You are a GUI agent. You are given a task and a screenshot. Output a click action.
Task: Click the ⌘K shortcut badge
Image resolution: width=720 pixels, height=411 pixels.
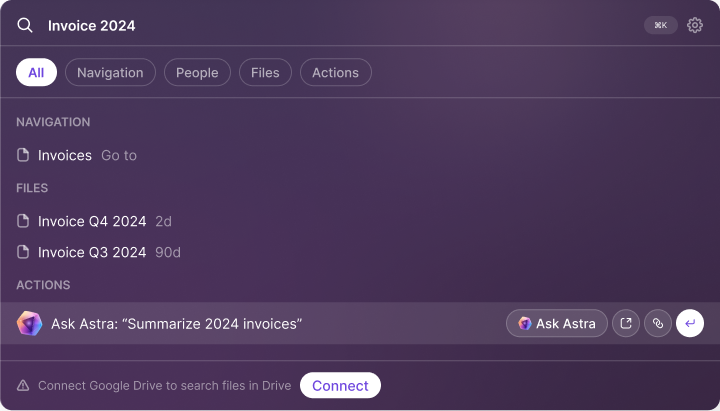[661, 25]
